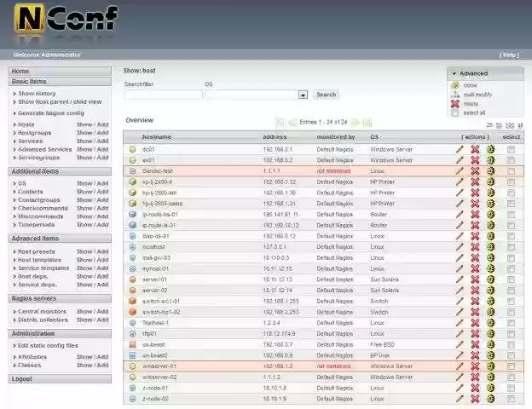This screenshot has width=532, height=409.
Task: Open the Administration section header
Action: 60,334
